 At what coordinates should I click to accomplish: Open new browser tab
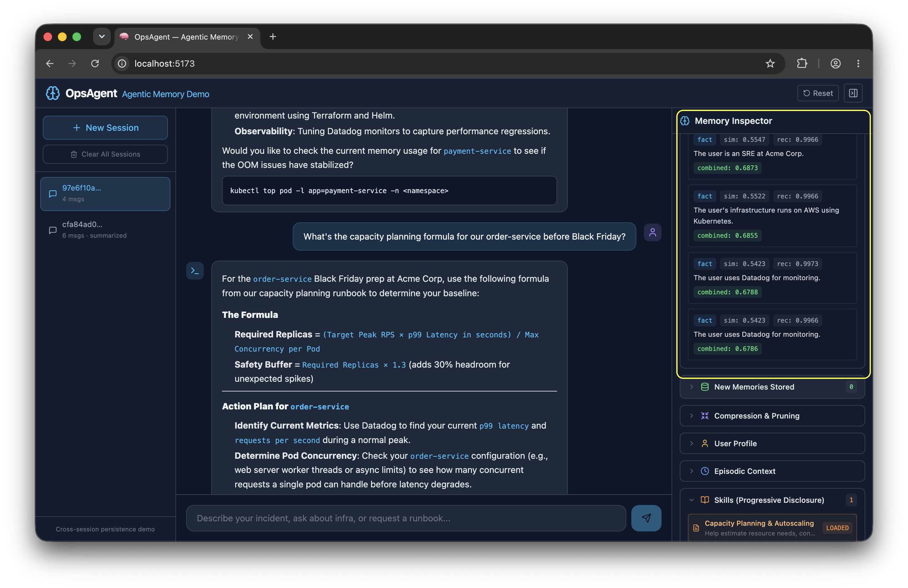click(273, 36)
